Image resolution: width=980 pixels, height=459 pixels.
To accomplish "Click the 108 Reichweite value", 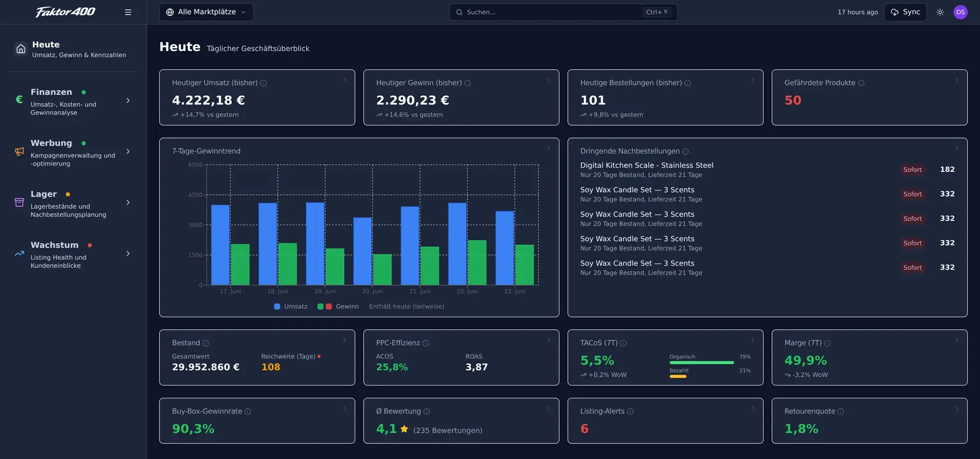I will (271, 367).
